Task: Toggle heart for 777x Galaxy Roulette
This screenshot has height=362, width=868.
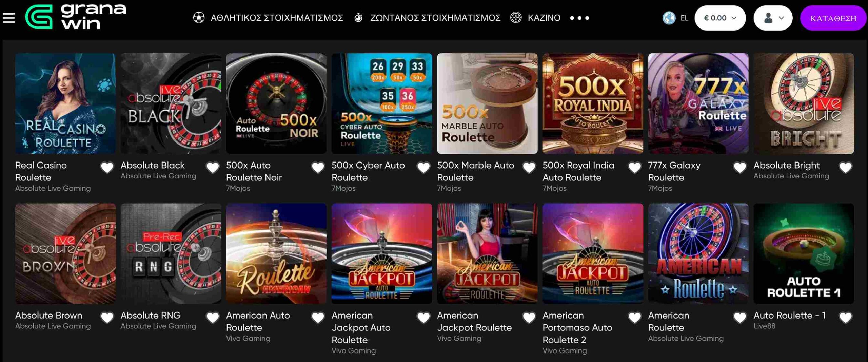Action: (740, 167)
